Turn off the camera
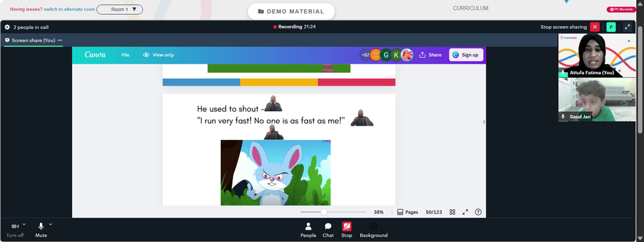 (x=15, y=230)
